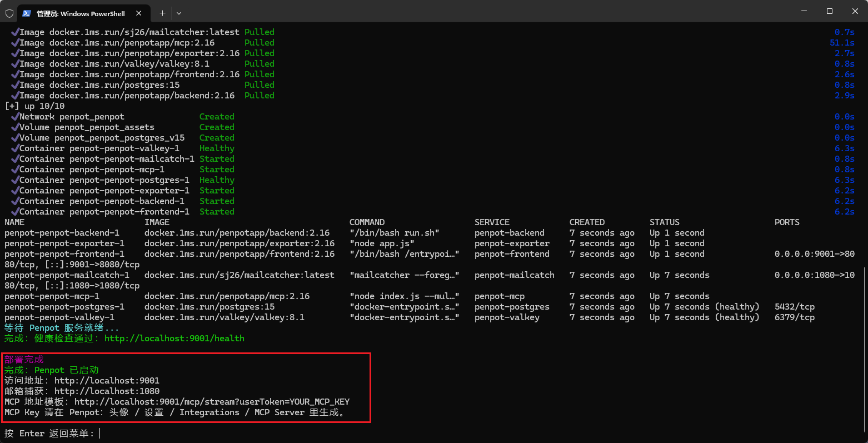
Task: Click Pulled status for the mailcatcher:latest image
Action: [x=260, y=32]
